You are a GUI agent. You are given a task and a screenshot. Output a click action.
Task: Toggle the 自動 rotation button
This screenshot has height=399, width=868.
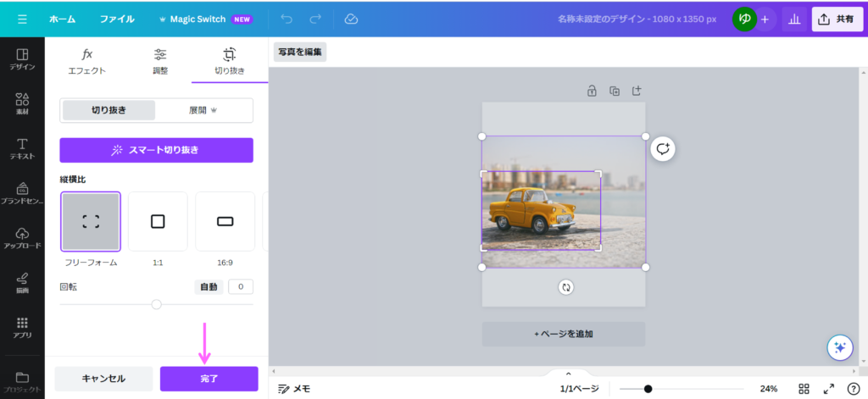point(209,287)
